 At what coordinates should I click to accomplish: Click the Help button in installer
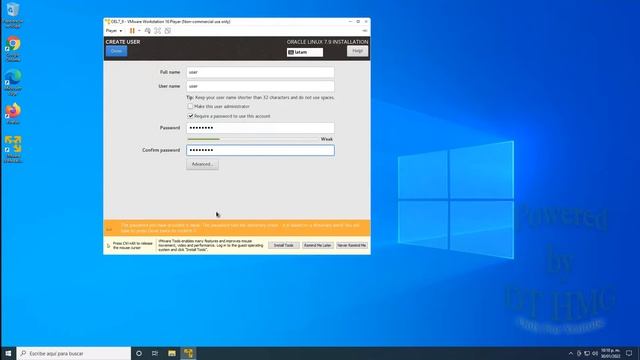(357, 51)
